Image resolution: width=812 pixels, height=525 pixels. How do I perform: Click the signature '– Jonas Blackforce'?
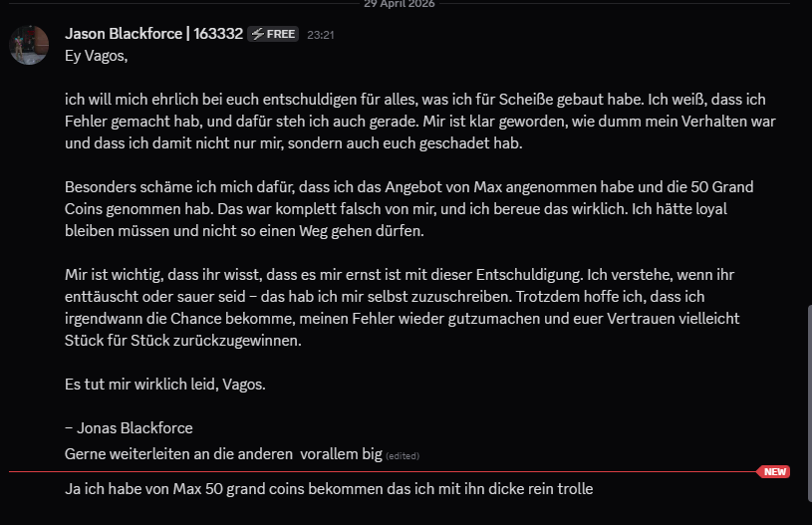129,428
